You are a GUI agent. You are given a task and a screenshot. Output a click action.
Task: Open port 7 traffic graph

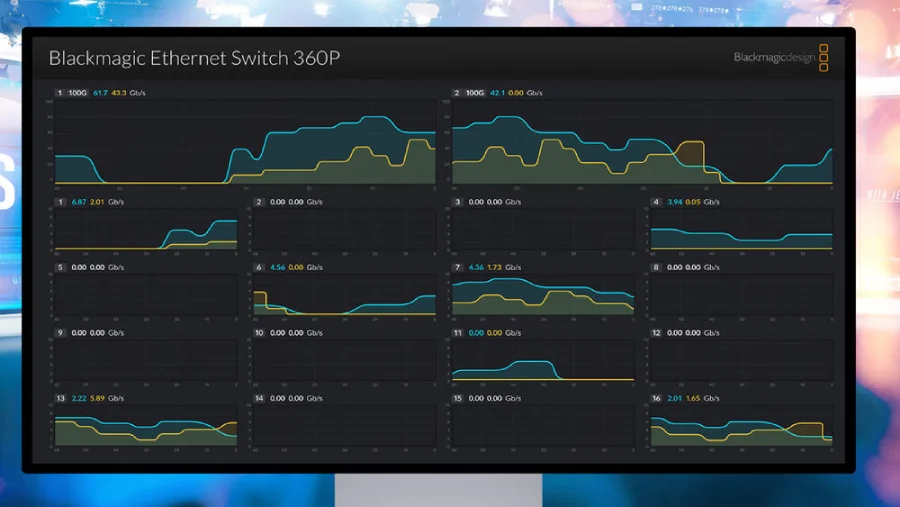[543, 296]
